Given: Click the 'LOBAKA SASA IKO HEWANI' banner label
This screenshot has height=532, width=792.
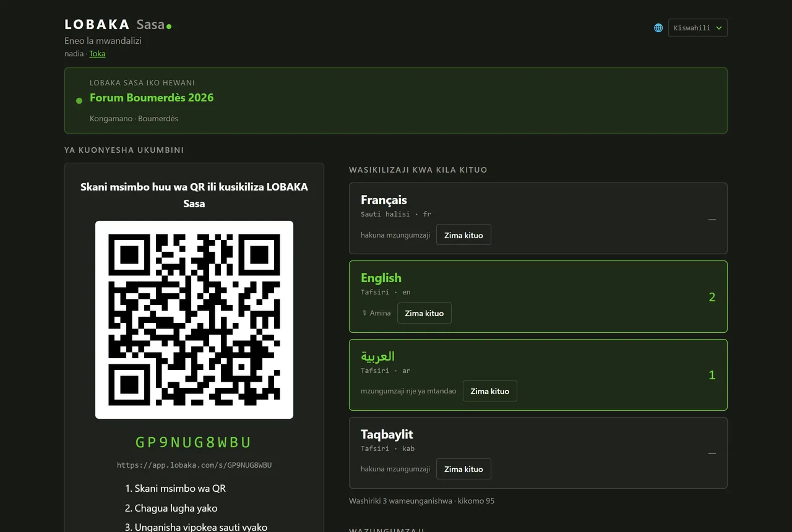Looking at the screenshot, I should [x=142, y=83].
